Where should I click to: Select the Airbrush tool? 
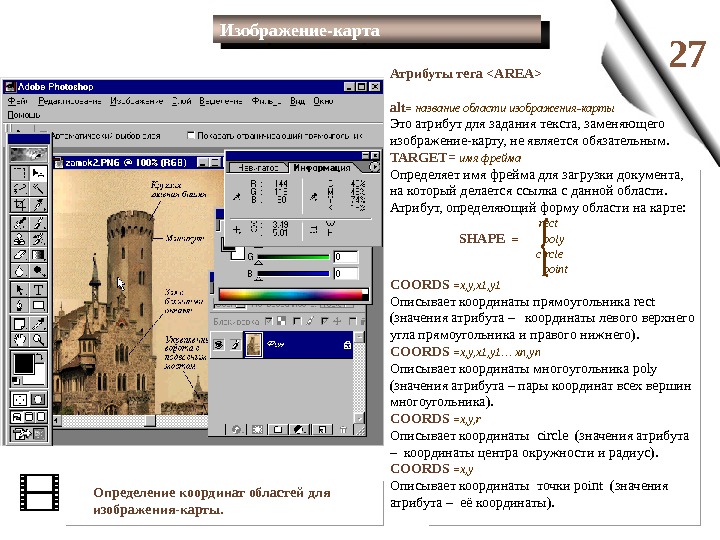[x=19, y=223]
